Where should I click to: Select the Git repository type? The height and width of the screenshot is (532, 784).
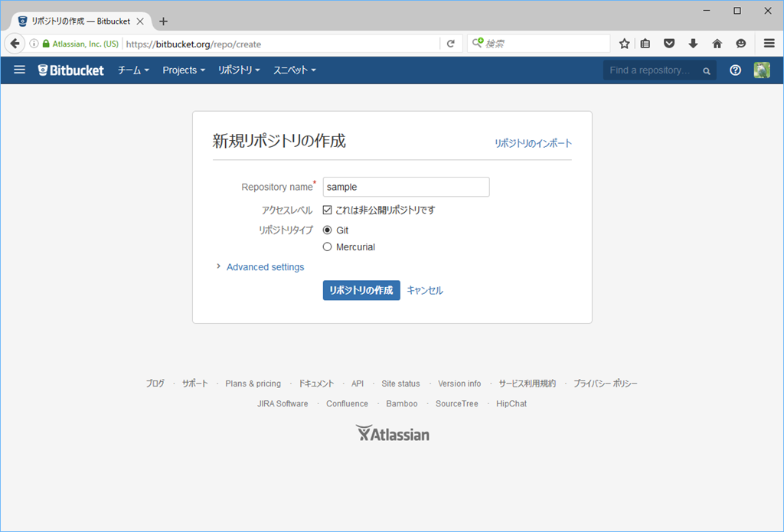[328, 230]
